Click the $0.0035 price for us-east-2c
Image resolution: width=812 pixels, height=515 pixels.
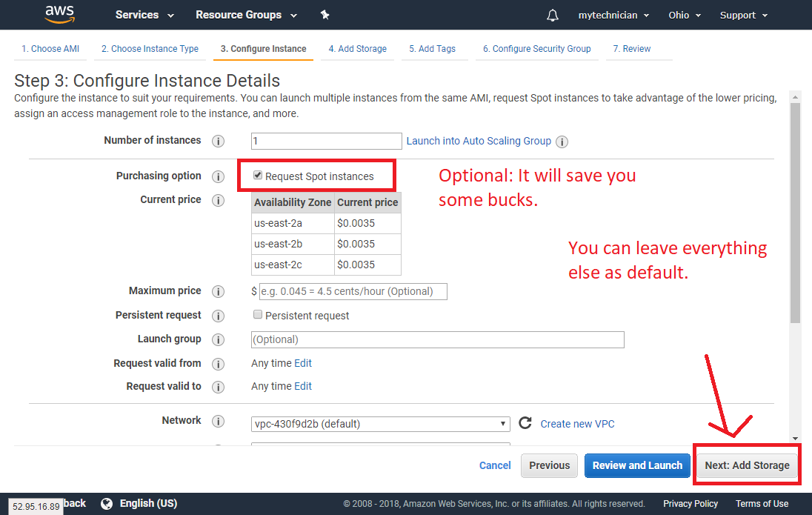tap(367, 265)
